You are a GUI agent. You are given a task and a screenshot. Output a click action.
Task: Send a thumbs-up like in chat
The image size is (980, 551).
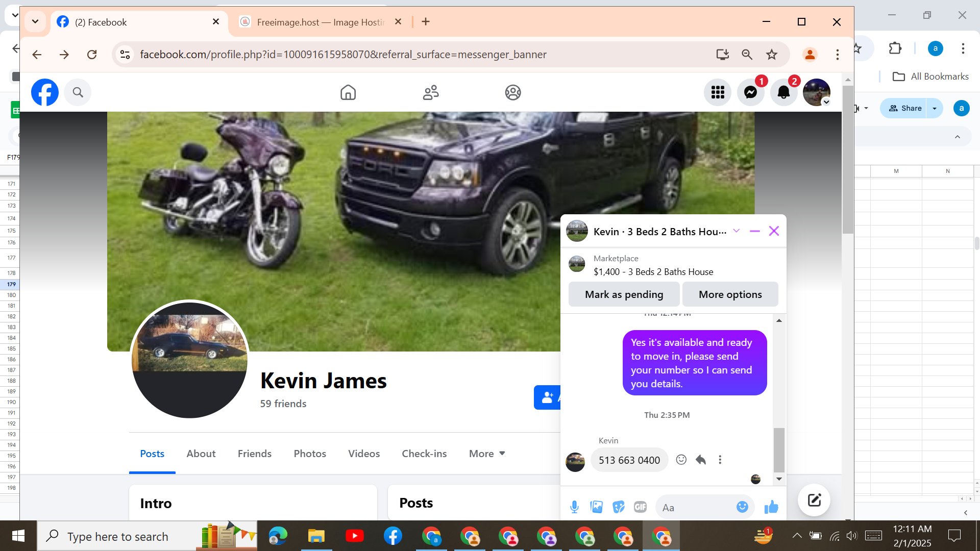pyautogui.click(x=771, y=507)
